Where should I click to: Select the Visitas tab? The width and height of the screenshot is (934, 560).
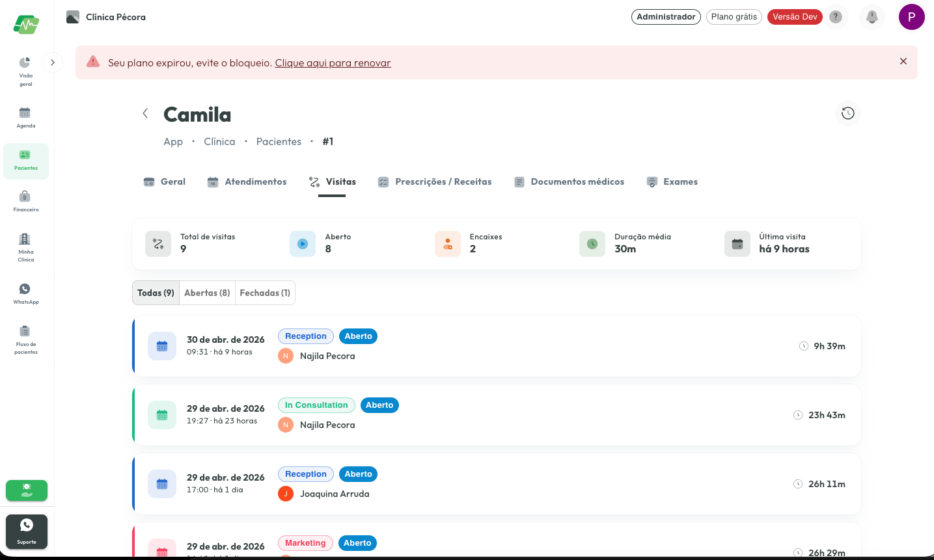pyautogui.click(x=332, y=182)
